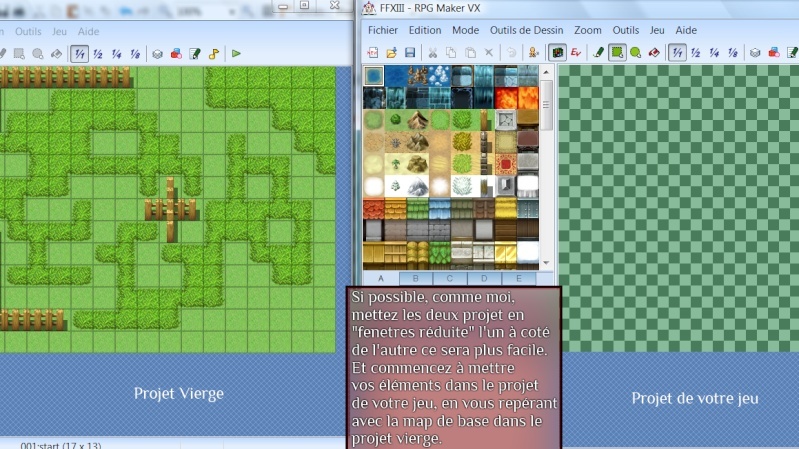Viewport: 799px width, 449px height.
Task: Switch to tileset tab A
Action: [x=381, y=278]
